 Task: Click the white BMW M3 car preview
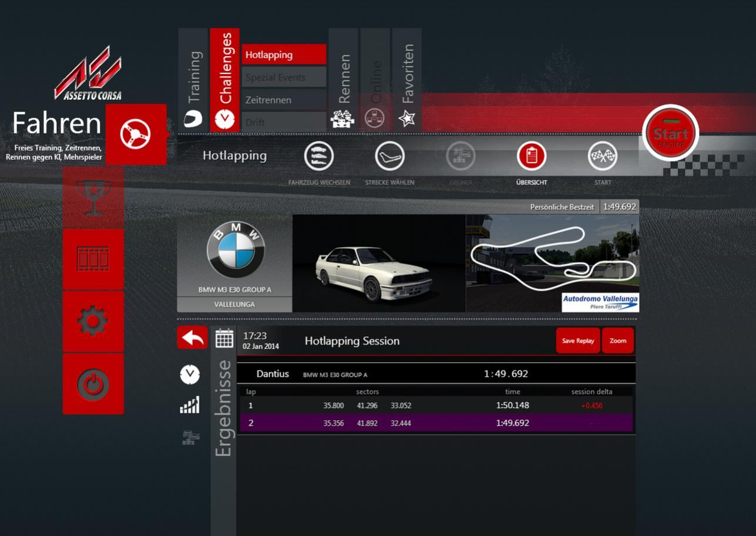pyautogui.click(x=379, y=263)
